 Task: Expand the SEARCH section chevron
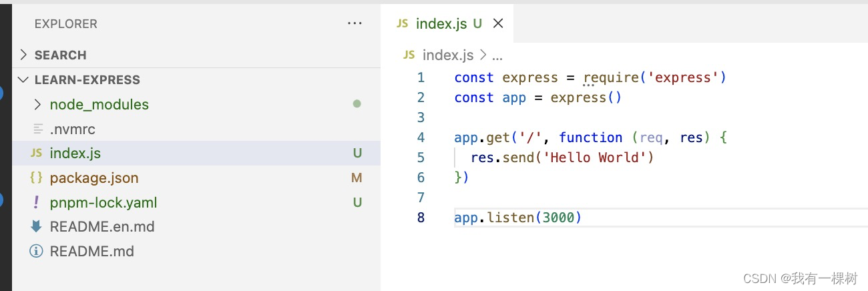tap(24, 55)
